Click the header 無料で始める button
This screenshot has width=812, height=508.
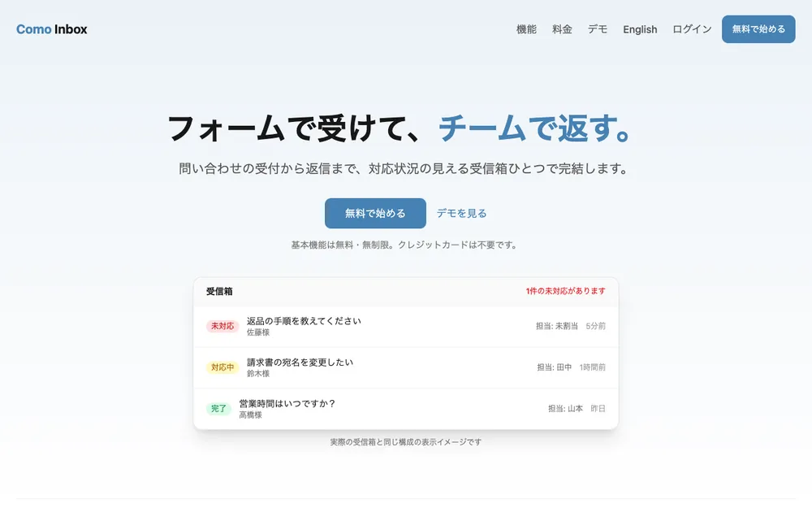coord(758,29)
